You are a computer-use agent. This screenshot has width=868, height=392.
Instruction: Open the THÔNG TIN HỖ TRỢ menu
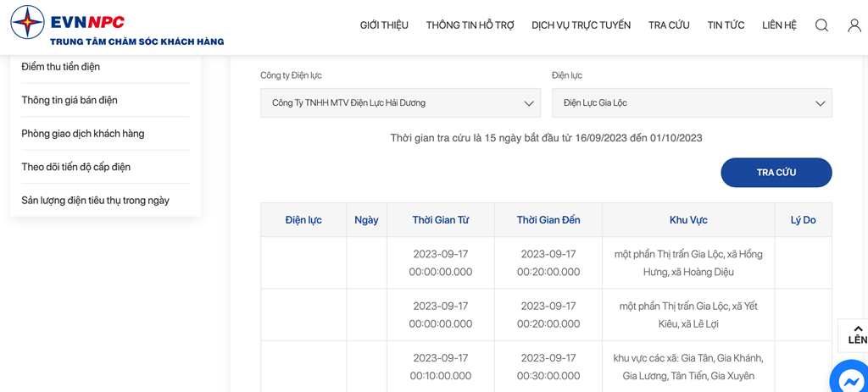click(x=470, y=25)
